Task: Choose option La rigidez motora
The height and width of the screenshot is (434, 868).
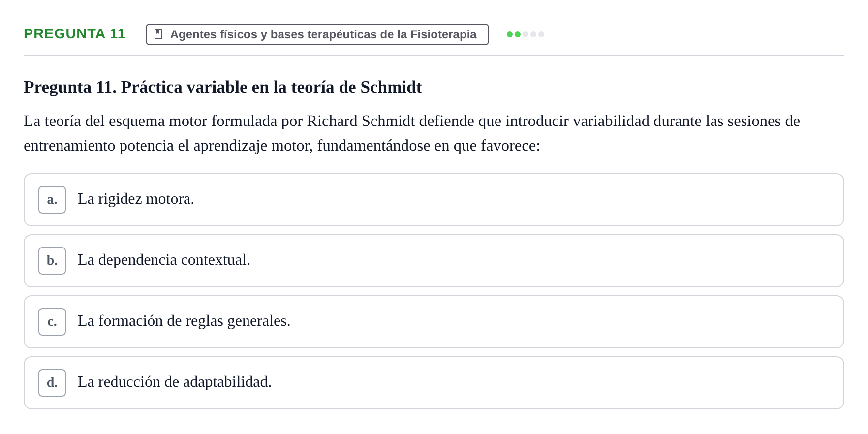Action: 434,200
